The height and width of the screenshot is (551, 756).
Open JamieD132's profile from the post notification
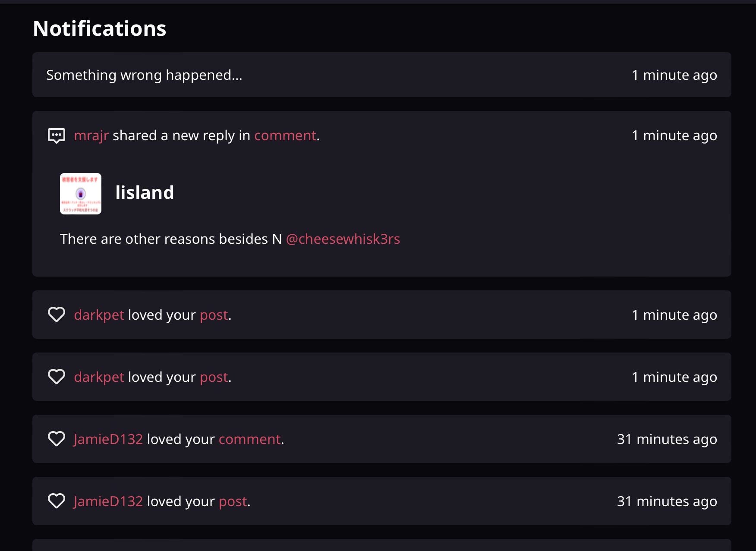tap(108, 501)
